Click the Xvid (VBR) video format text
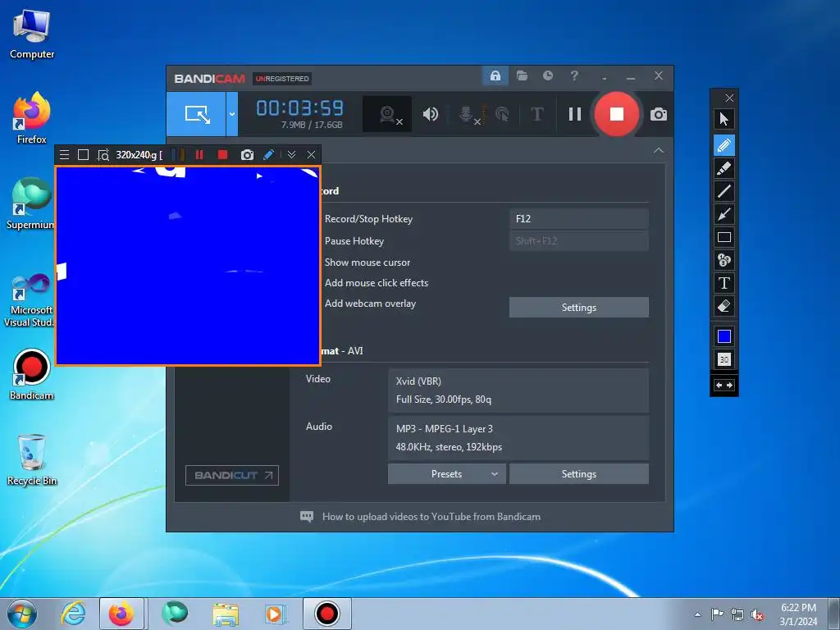The height and width of the screenshot is (630, 840). [x=418, y=381]
